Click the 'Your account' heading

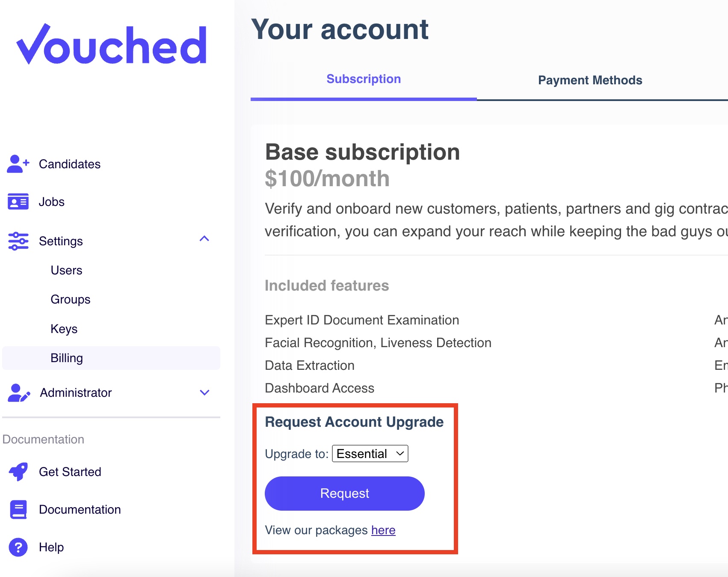point(340,30)
